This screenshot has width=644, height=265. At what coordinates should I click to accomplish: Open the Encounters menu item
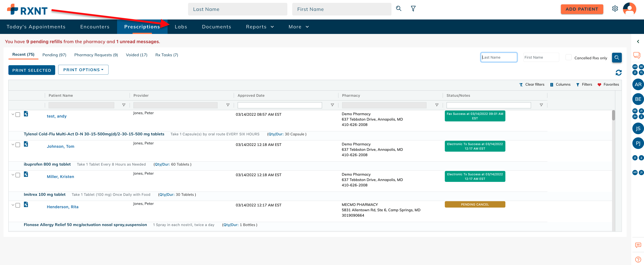tap(95, 27)
